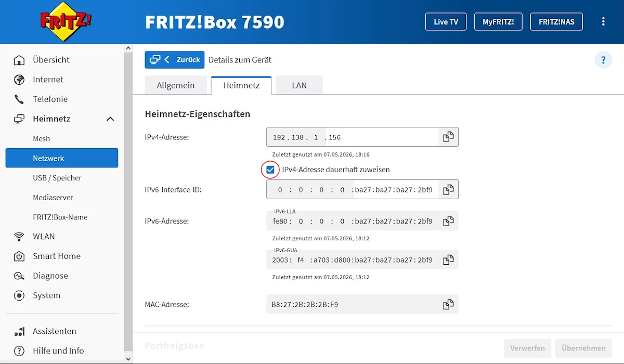The width and height of the screenshot is (624, 364).
Task: Open help via question mark icon
Action: click(x=603, y=60)
